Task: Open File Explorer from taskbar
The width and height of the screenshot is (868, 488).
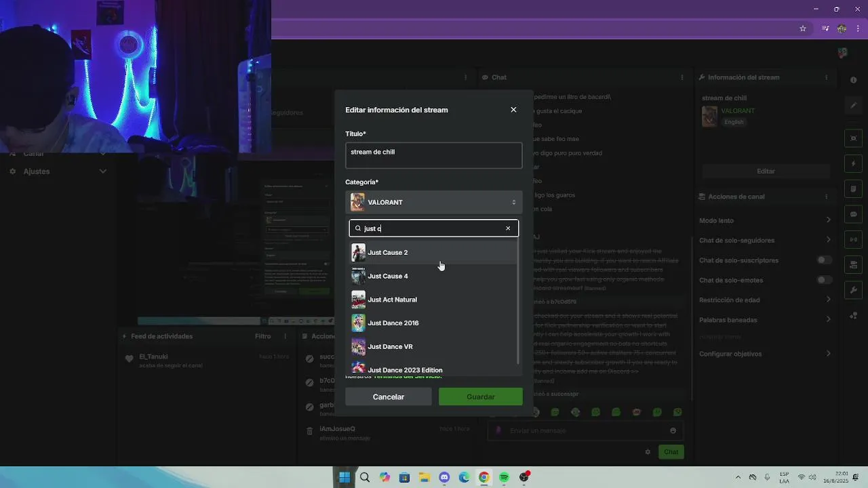Action: [x=425, y=477]
